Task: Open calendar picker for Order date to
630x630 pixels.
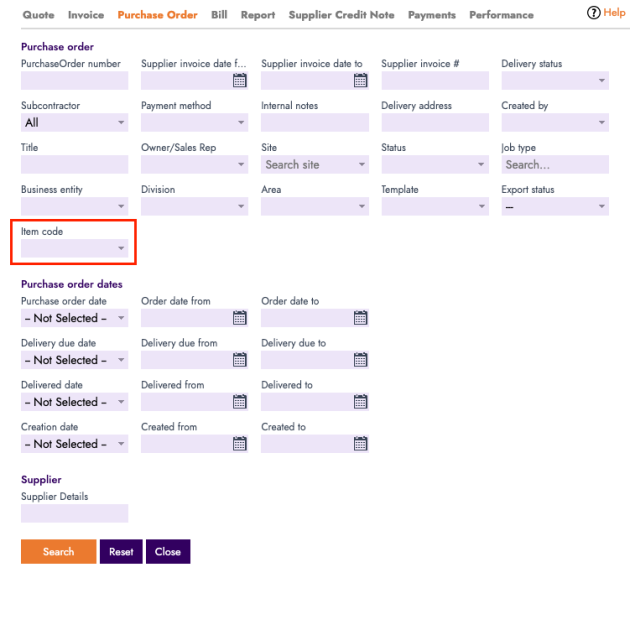Action: click(360, 318)
